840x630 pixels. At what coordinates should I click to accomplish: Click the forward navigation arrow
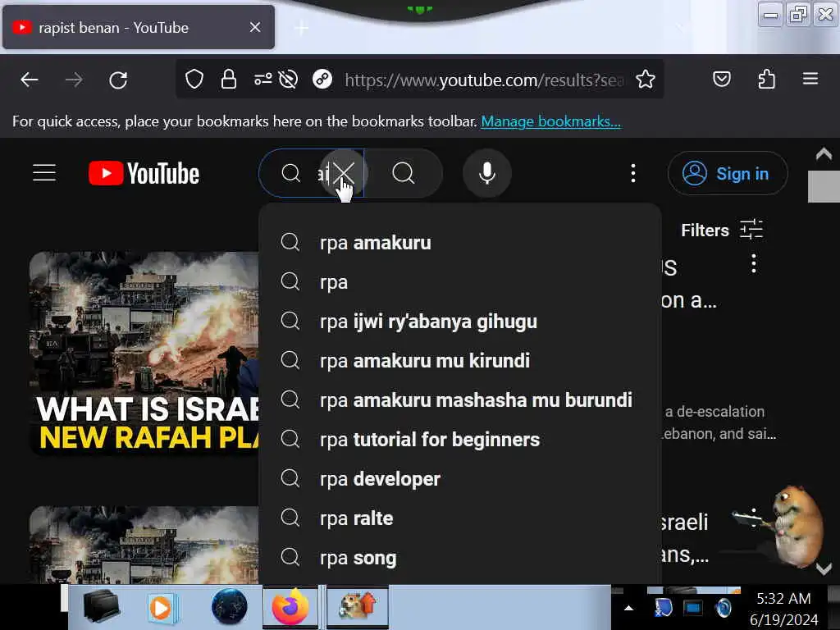pos(74,80)
